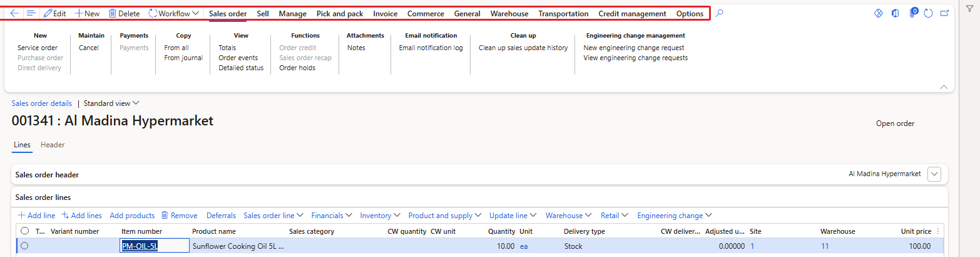Open the Power Apps diamond icon

(878, 13)
